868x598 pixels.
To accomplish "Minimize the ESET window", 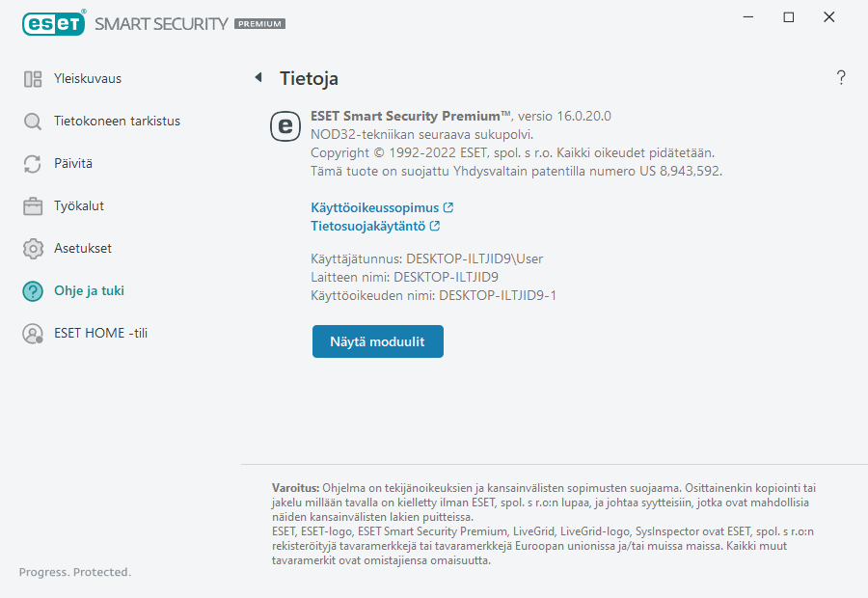I will tap(748, 17).
